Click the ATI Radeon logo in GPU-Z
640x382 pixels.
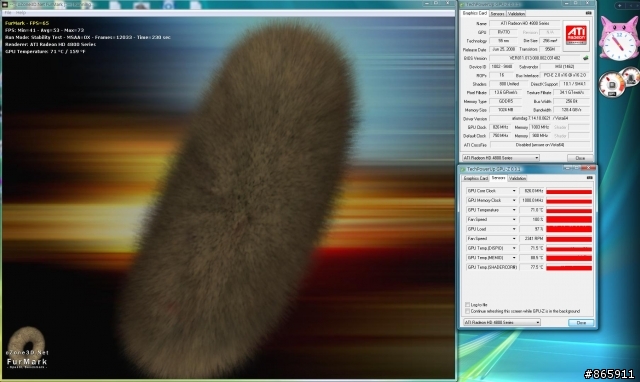576,35
